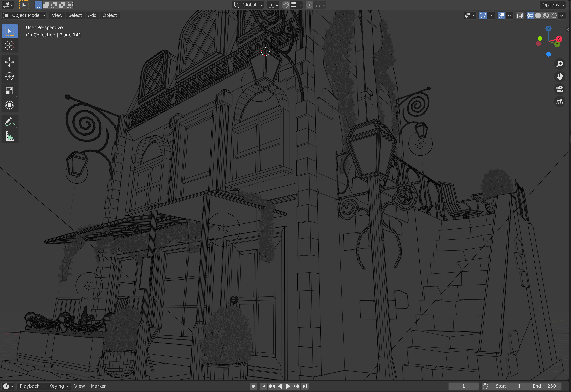The width and height of the screenshot is (571, 392).
Task: Open the Object Mode dropdown
Action: click(24, 15)
